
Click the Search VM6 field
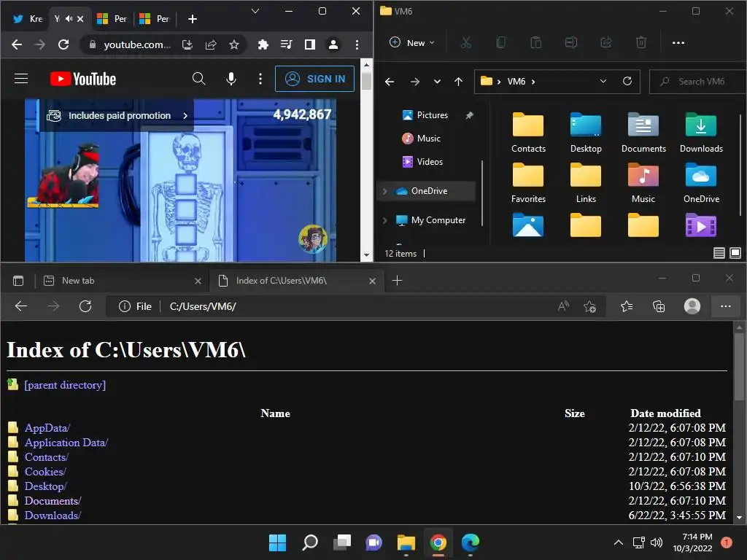pyautogui.click(x=698, y=82)
